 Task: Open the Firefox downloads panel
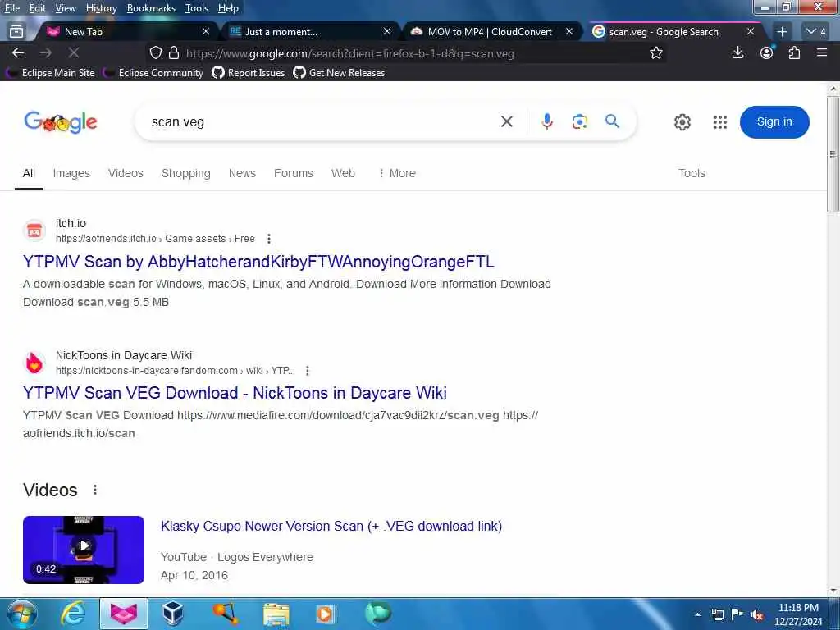737,52
